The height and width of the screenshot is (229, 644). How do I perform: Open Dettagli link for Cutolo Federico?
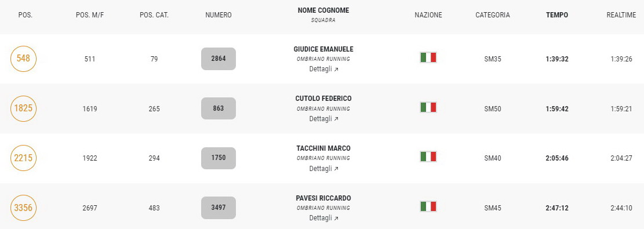[323, 119]
